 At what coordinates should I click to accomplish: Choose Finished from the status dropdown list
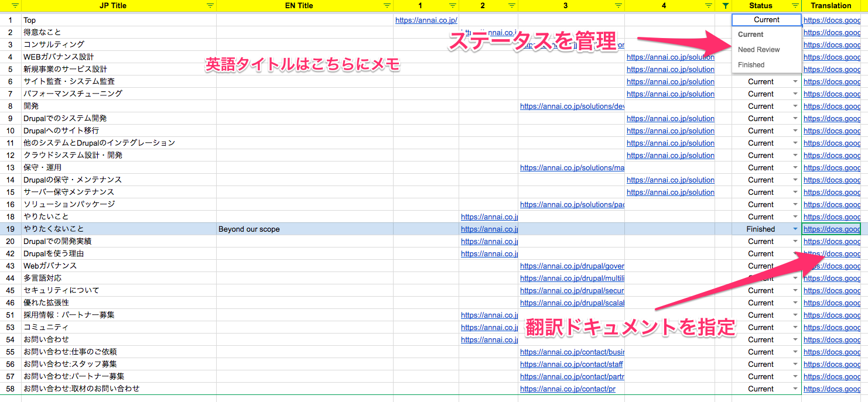751,65
